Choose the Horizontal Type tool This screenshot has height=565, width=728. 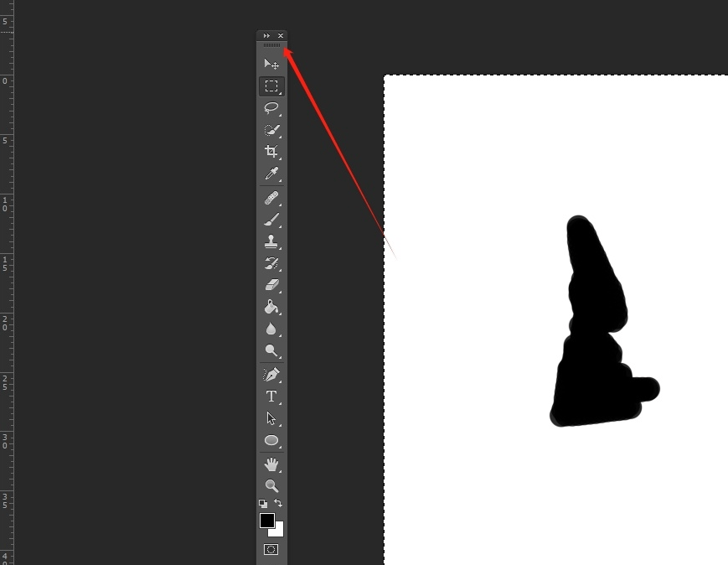click(271, 397)
